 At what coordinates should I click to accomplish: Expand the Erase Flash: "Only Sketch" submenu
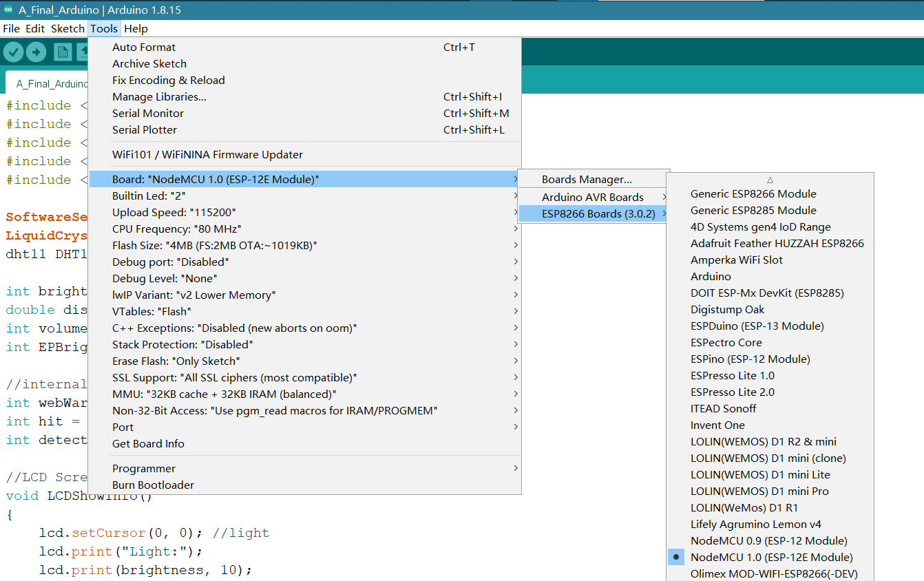305,361
